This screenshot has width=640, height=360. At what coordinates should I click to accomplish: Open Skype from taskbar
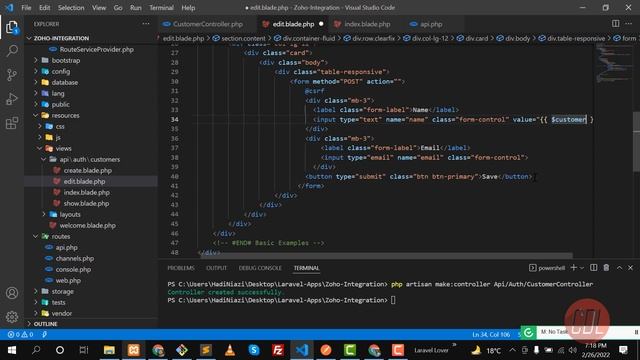coord(254,350)
